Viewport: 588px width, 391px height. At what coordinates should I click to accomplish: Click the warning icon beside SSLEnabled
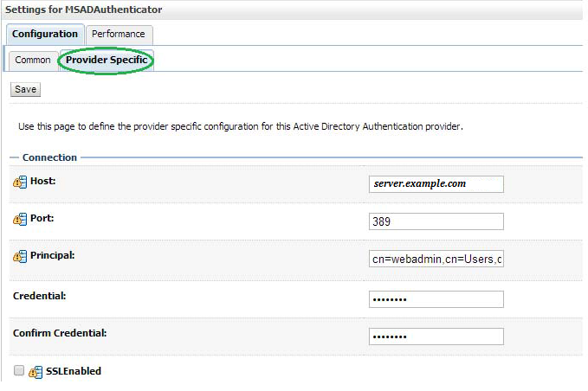point(36,372)
